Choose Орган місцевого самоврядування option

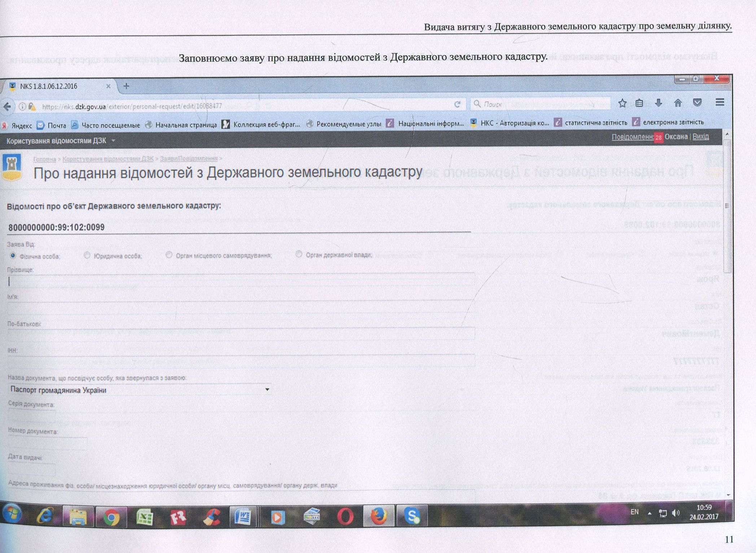169,255
